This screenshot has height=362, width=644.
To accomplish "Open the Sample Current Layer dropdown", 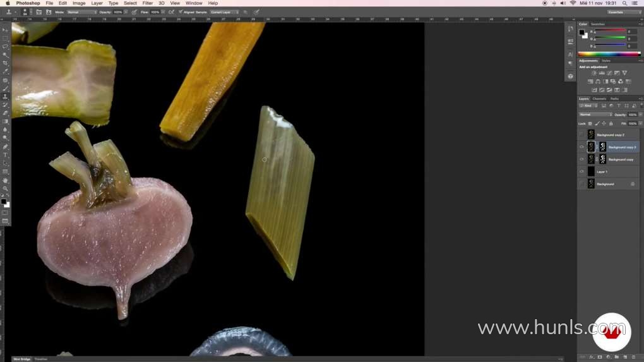I will (224, 13).
